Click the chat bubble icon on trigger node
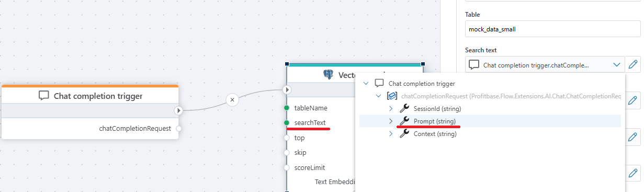This screenshot has width=644, height=192. coord(44,96)
